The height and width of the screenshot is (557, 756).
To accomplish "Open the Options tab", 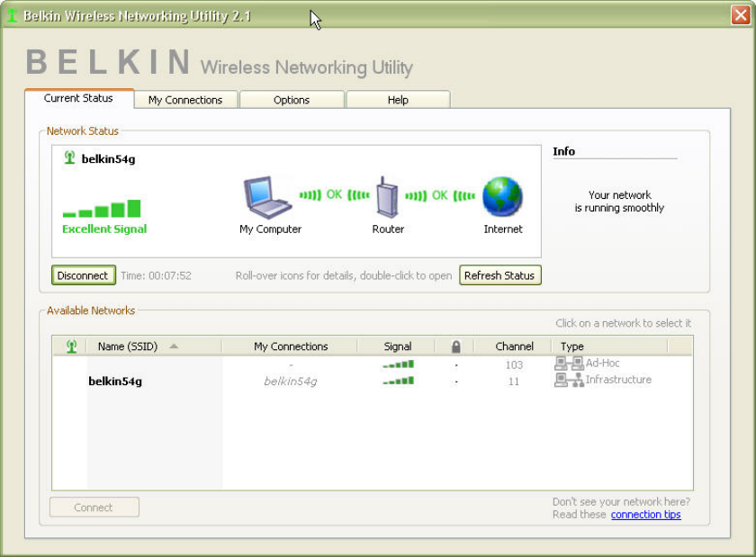I will point(292,100).
